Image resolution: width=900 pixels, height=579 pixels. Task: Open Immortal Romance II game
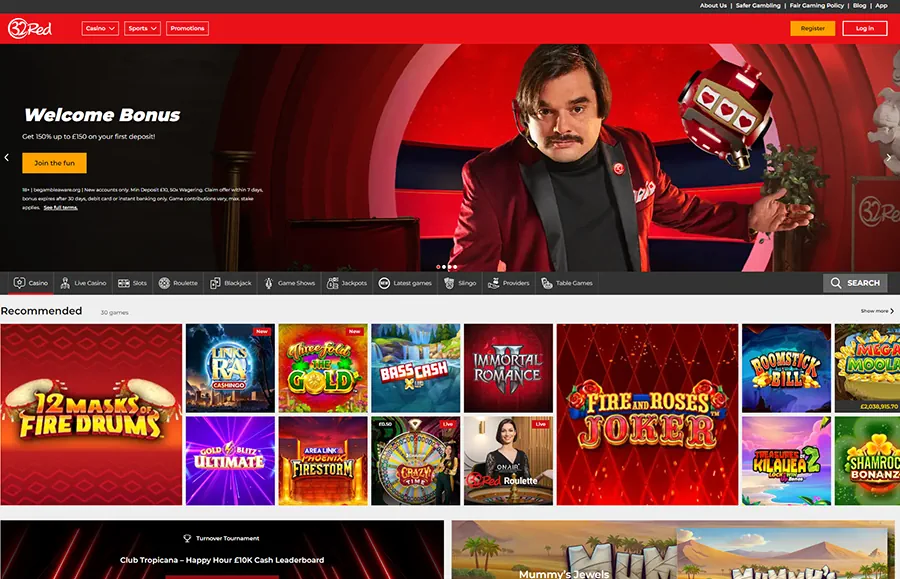[509, 368]
